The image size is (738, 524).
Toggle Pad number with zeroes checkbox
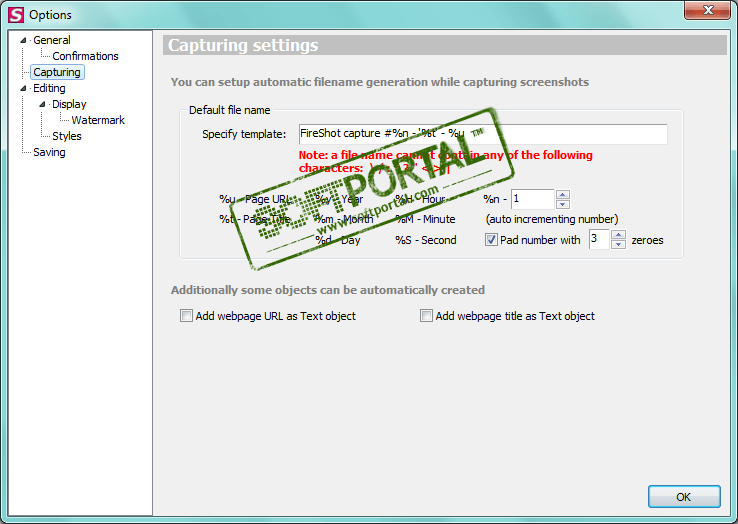[x=491, y=240]
